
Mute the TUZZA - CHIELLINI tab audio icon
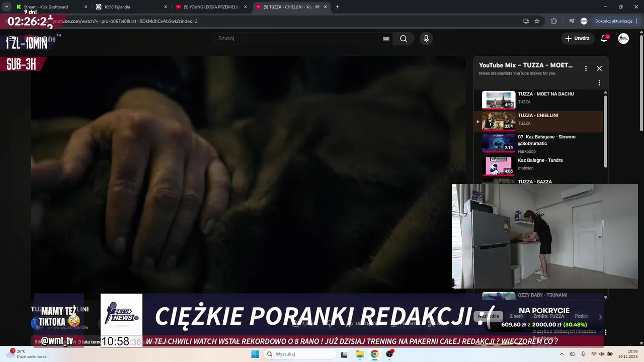[x=317, y=7]
